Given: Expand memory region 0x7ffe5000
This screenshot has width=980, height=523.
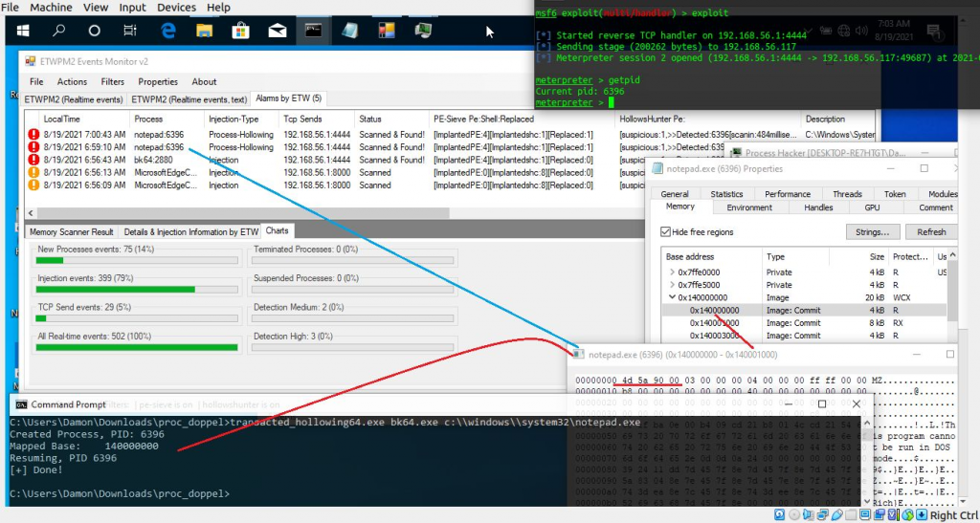Looking at the screenshot, I should coord(672,285).
